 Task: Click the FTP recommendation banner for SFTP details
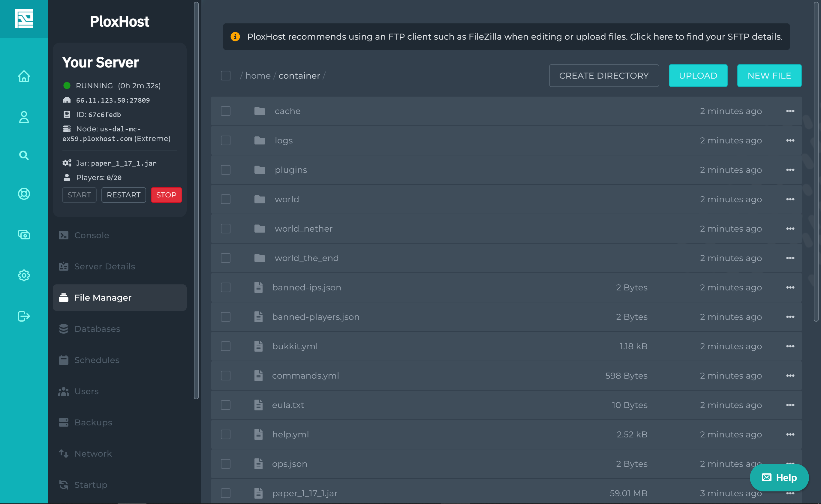506,36
